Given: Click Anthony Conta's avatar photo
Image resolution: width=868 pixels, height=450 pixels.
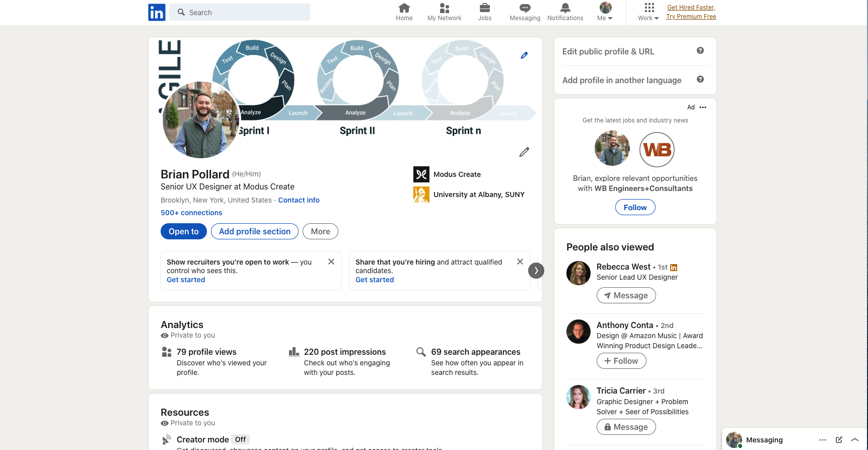Looking at the screenshot, I should [578, 332].
